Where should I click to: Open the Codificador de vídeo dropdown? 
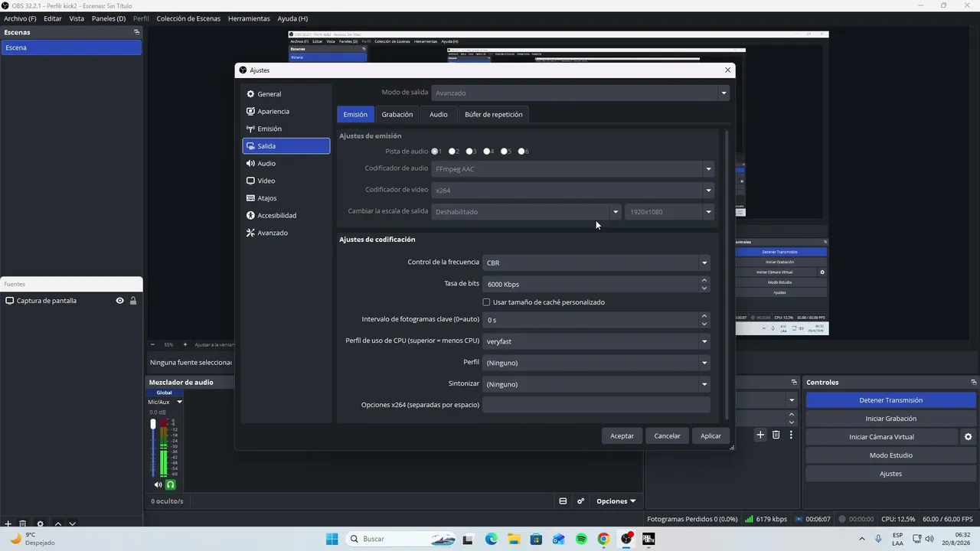[573, 191]
